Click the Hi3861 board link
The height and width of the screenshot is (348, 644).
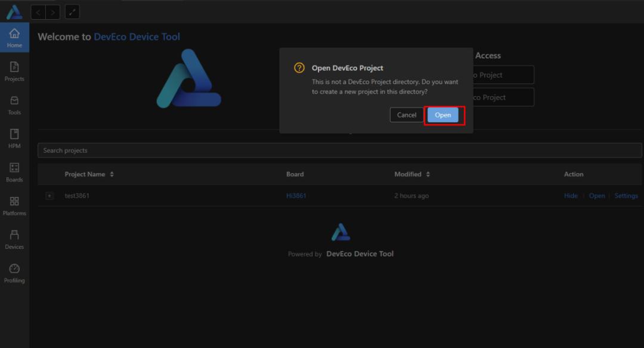click(x=296, y=196)
